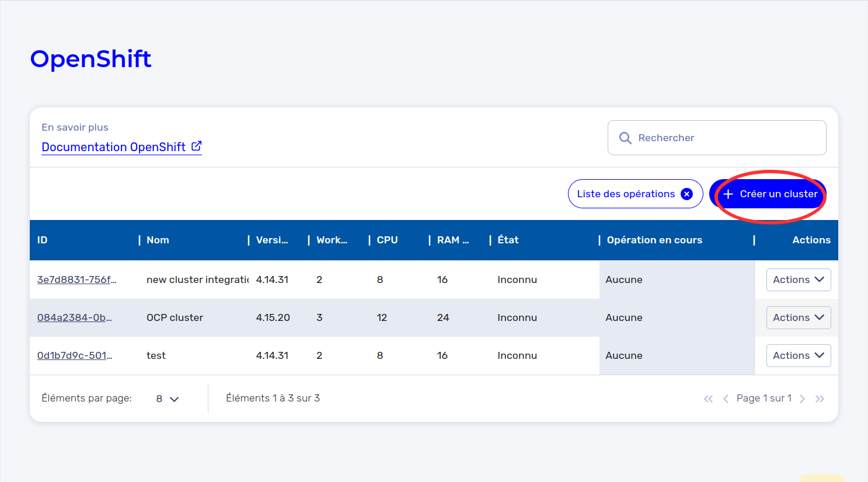
Task: Click 'Aucune' in the OCP cluster row
Action: pyautogui.click(x=624, y=317)
